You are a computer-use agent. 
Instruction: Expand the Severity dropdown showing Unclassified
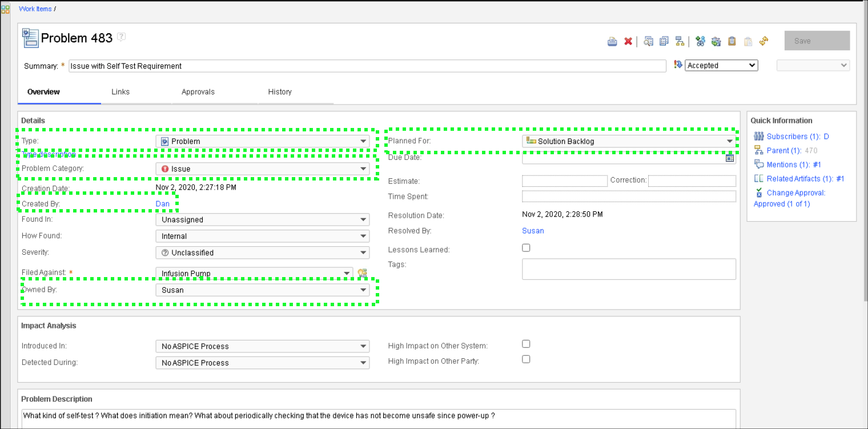pos(262,252)
